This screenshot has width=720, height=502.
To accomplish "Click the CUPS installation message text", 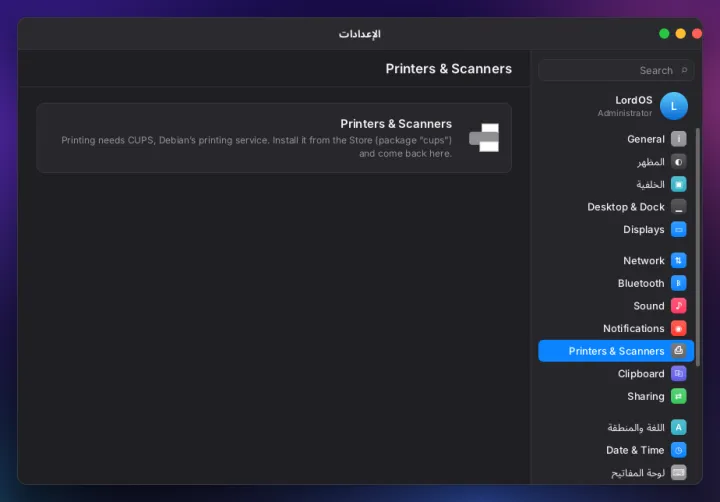I will click(257, 147).
